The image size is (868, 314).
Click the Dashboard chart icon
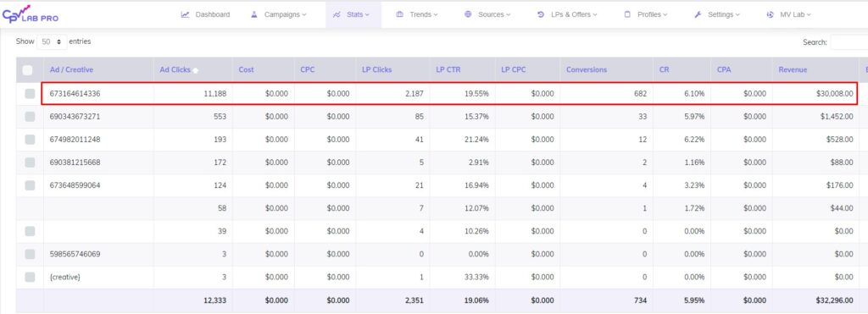(186, 15)
